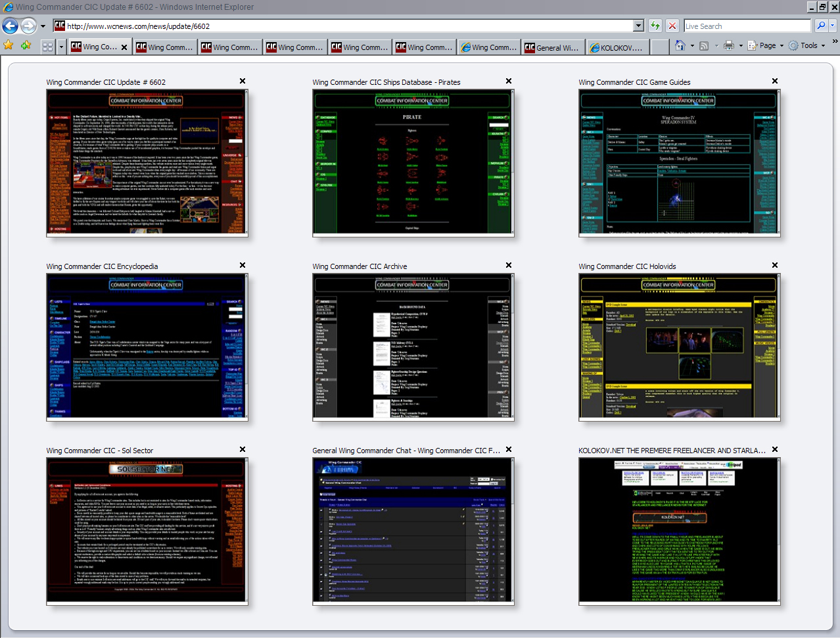Toggle the Quick Tabs grid view
Image resolution: width=840 pixels, height=638 pixels.
pyautogui.click(x=47, y=47)
